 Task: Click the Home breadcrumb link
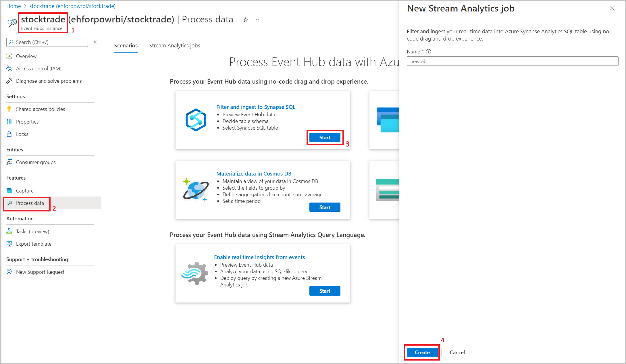(x=14, y=6)
